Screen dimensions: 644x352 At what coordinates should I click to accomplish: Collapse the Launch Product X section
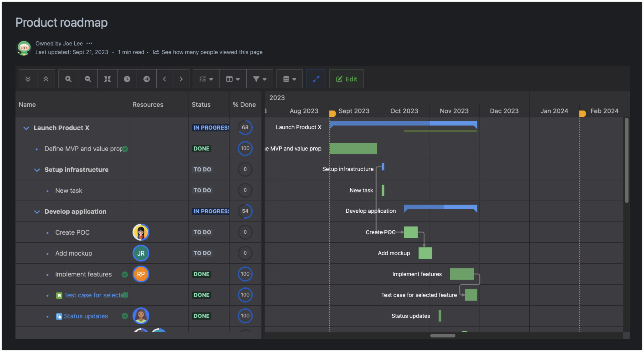point(26,128)
